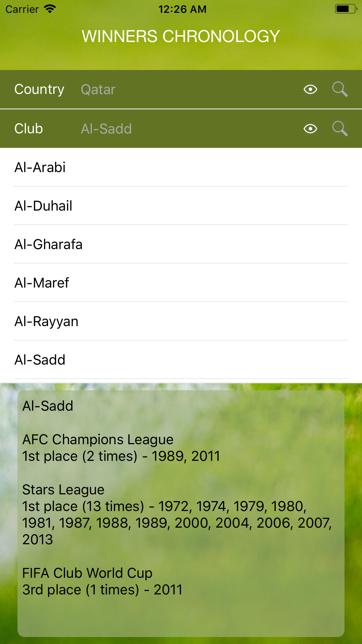This screenshot has height=644, width=362.
Task: Tap the battery indicator icon
Action: [x=346, y=9]
